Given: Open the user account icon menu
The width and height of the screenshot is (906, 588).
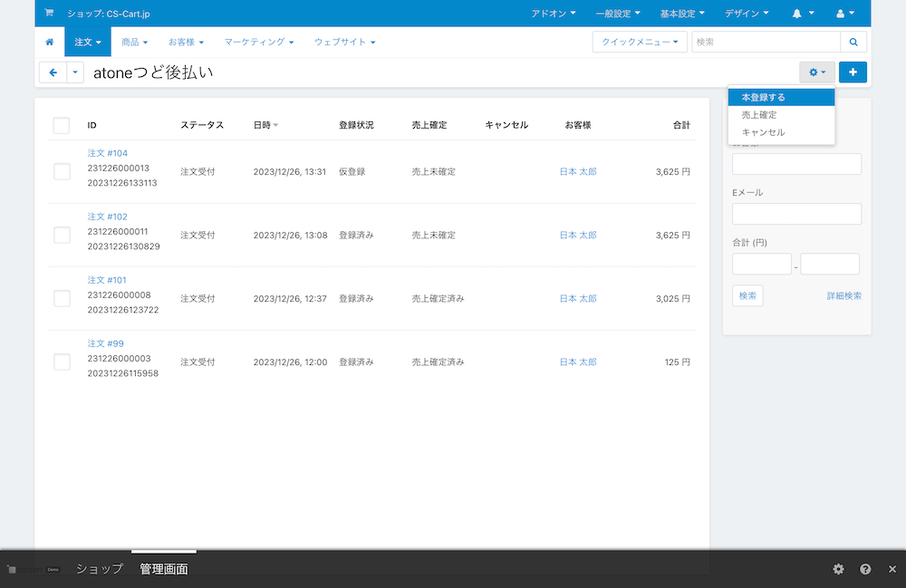Looking at the screenshot, I should (845, 14).
